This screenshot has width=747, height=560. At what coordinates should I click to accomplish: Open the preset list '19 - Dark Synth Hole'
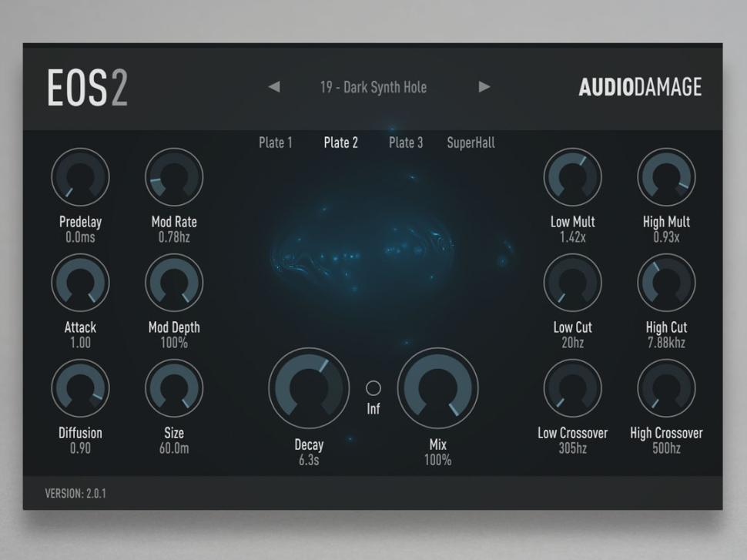click(373, 87)
